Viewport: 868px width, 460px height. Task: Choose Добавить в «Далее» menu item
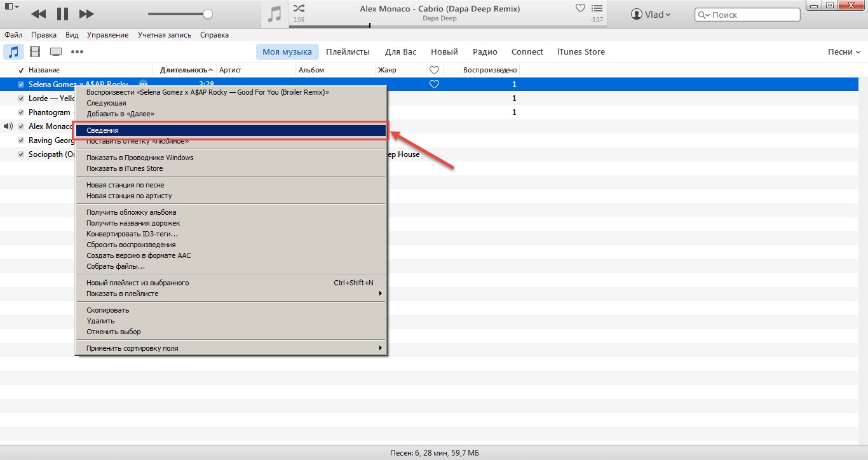231,114
